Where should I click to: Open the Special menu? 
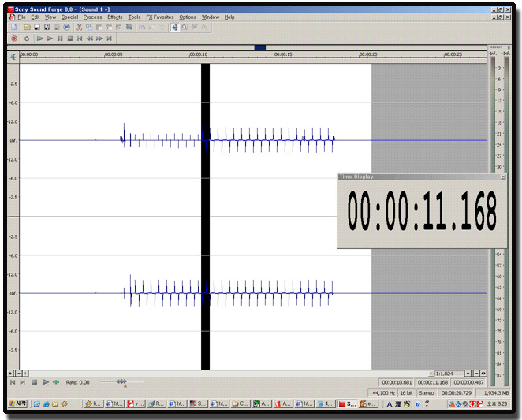point(69,17)
